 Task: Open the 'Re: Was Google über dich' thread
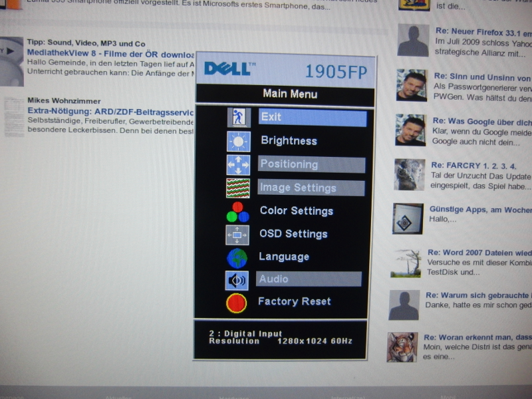(x=482, y=122)
